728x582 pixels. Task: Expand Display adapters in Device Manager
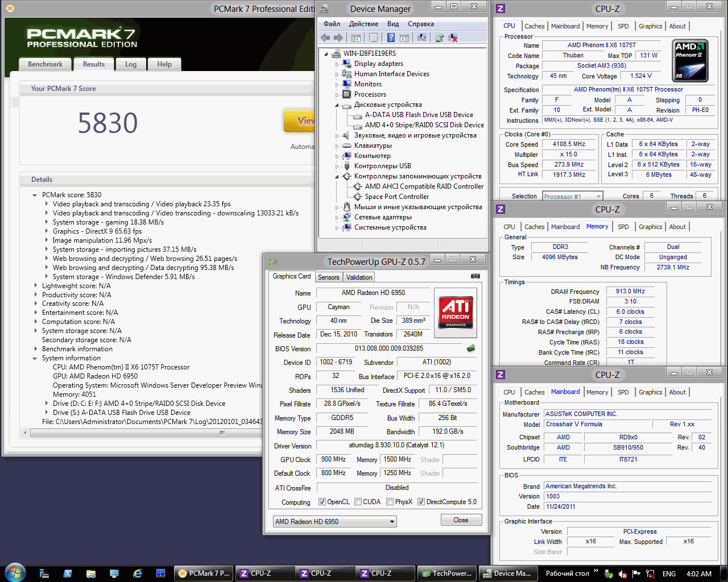[x=337, y=64]
